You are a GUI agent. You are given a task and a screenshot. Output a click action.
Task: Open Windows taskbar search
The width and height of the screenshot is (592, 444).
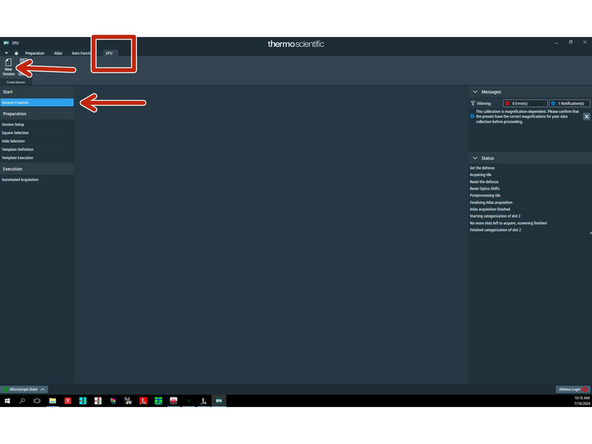22,401
